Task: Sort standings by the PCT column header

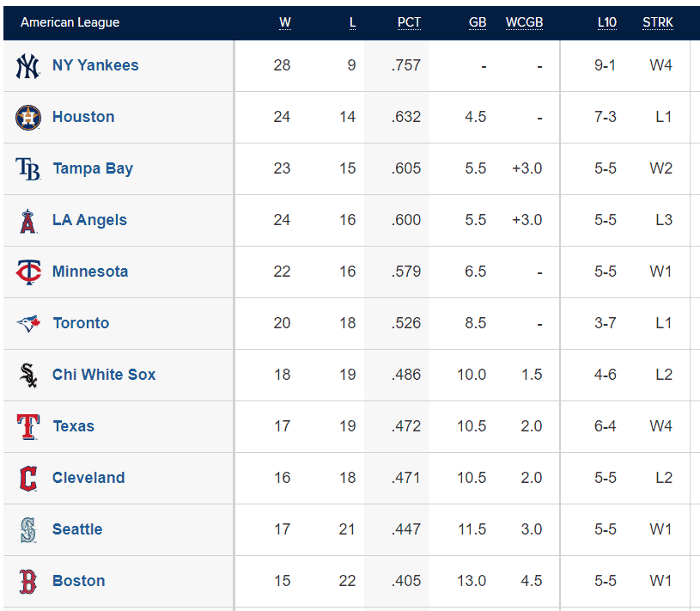Action: (x=409, y=22)
